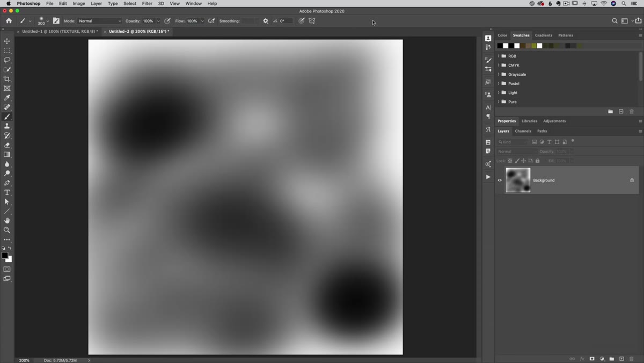Viewport: 644px width, 363px height.
Task: Open the Layer menu
Action: point(96,3)
